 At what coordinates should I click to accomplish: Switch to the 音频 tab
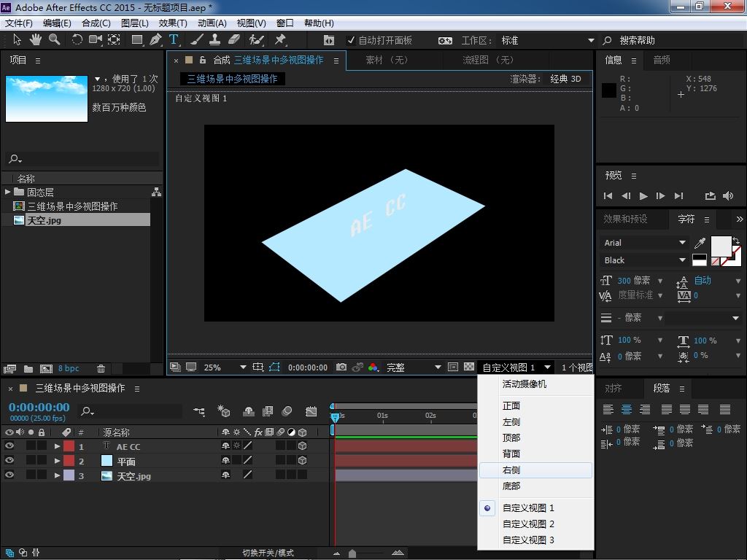coord(661,60)
